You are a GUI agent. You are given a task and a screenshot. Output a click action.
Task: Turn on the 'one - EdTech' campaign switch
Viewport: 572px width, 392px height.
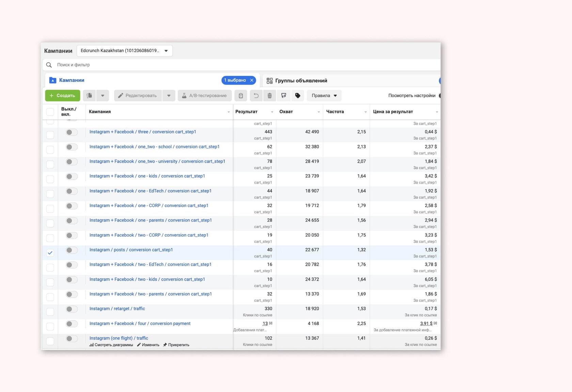coord(71,191)
